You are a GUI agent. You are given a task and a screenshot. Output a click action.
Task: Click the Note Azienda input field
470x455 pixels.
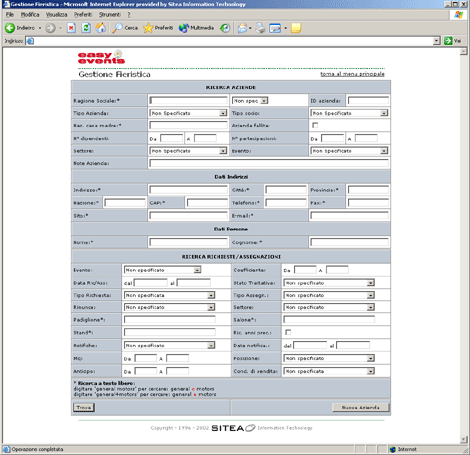click(x=269, y=163)
